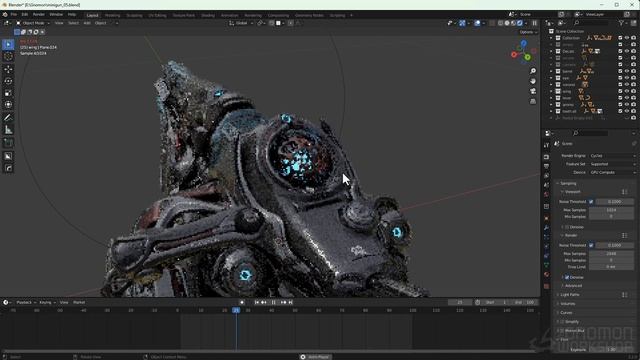The height and width of the screenshot is (360, 640).
Task: Open the Render properties tab
Action: click(547, 157)
